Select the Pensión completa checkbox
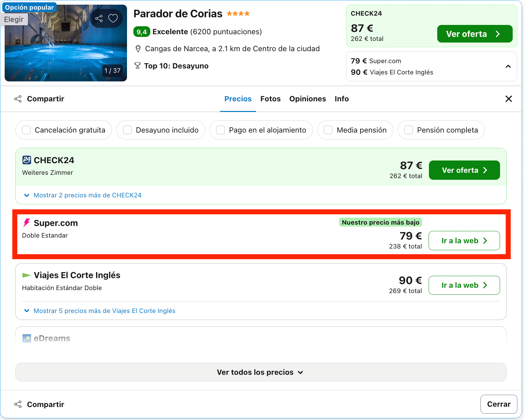The image size is (524, 420). point(409,130)
